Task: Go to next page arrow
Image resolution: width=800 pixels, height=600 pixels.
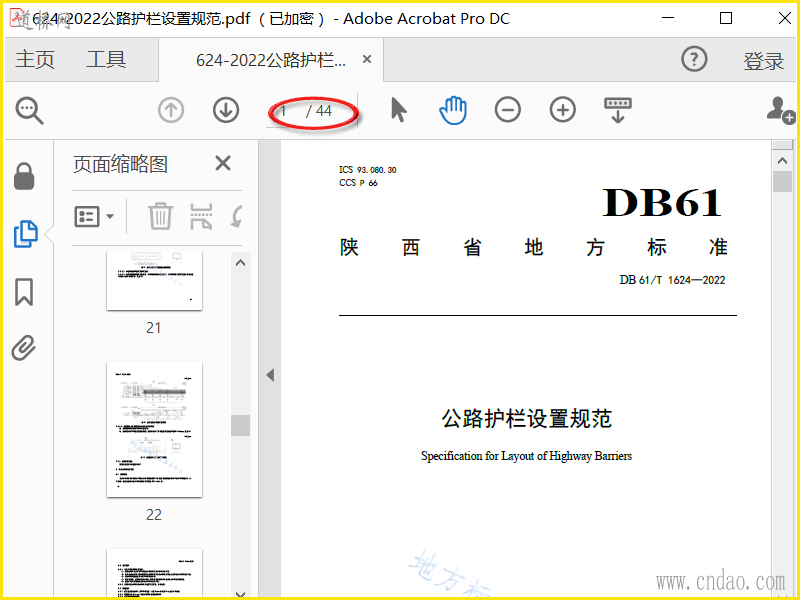Action: [x=226, y=110]
